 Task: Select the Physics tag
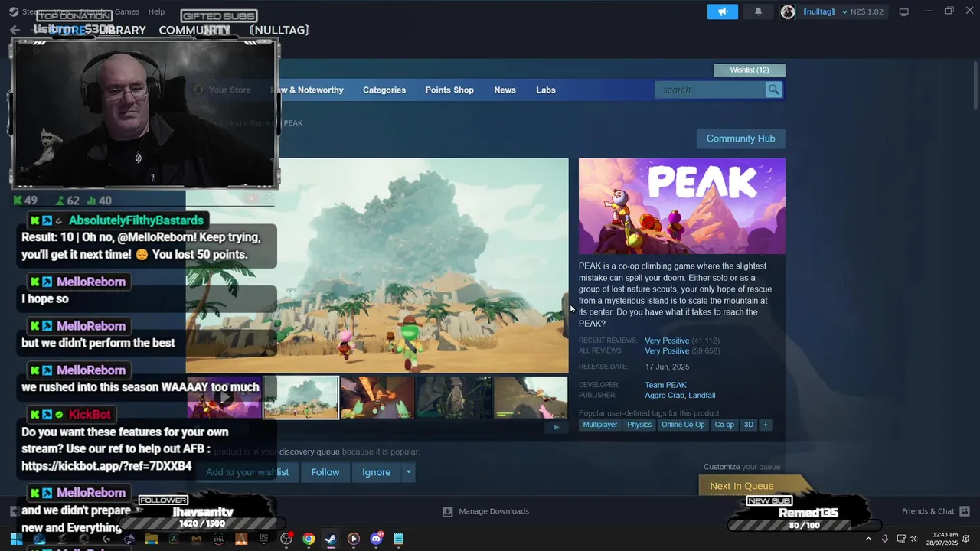click(639, 425)
